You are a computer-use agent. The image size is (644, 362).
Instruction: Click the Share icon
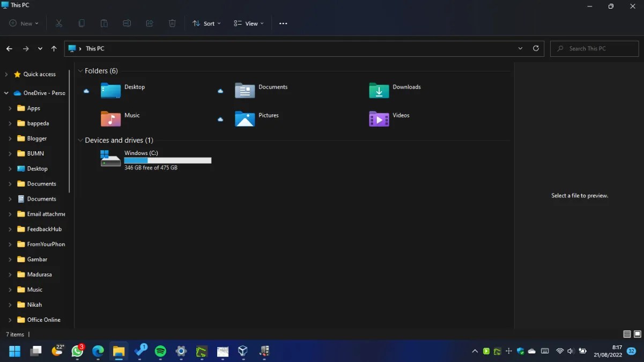click(x=150, y=23)
